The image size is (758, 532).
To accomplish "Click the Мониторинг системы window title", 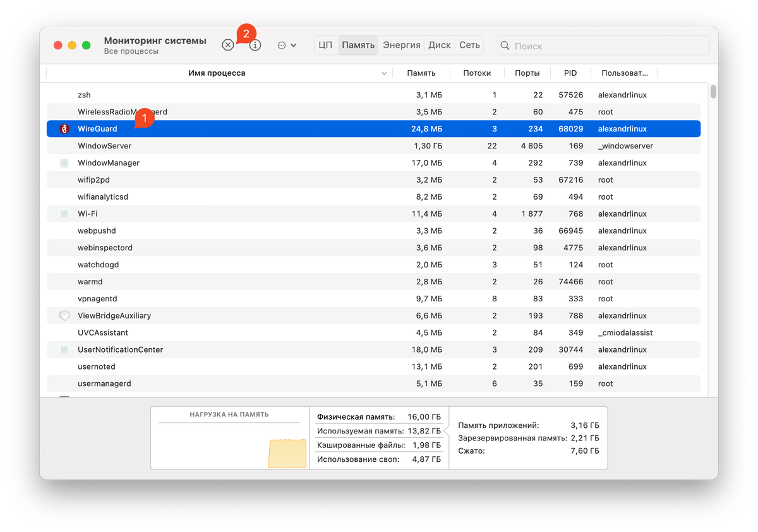I will click(155, 40).
